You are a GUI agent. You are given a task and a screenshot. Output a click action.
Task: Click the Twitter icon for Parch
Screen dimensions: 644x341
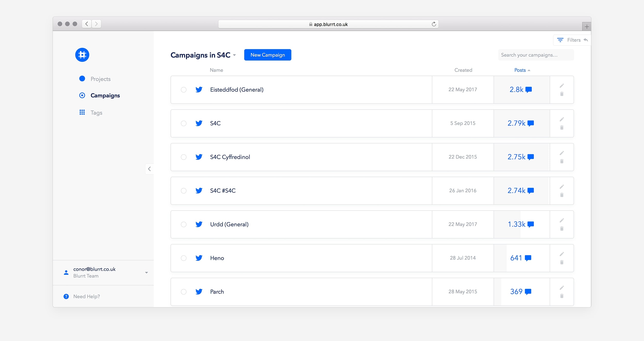click(x=199, y=292)
